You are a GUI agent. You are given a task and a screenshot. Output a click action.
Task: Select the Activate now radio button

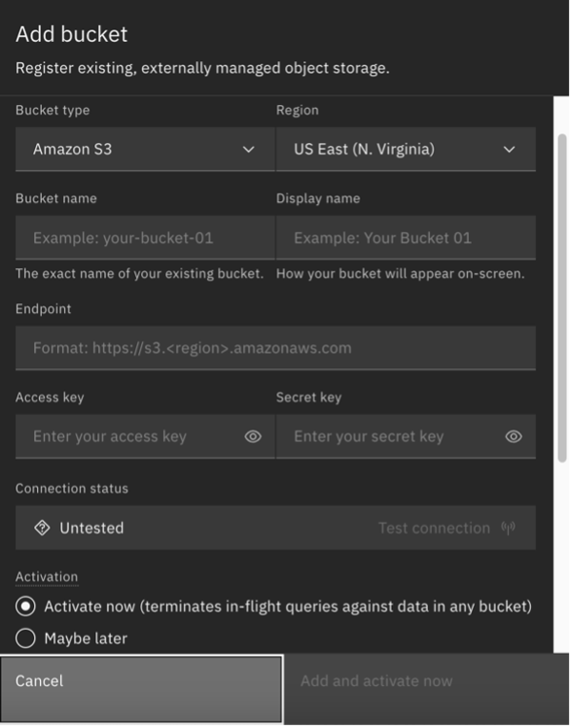pos(26,607)
